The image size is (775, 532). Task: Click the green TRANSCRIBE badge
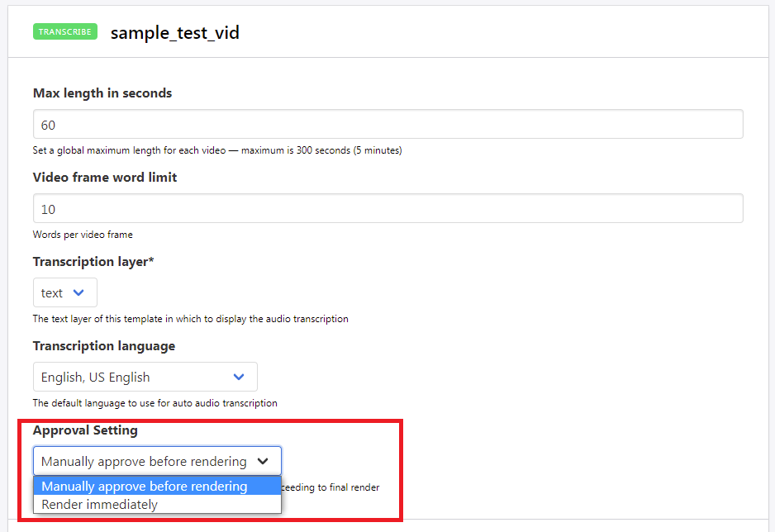65,32
